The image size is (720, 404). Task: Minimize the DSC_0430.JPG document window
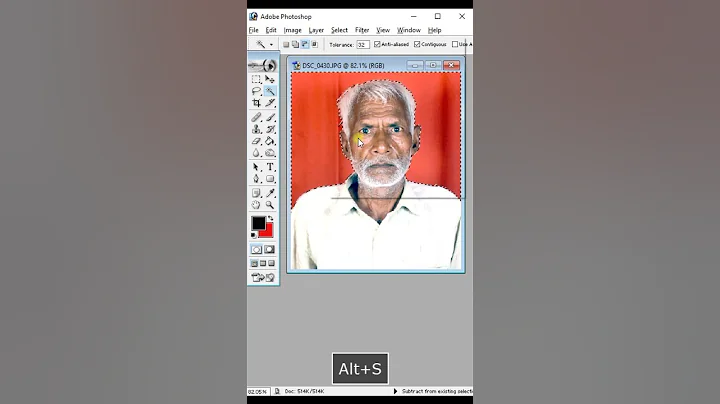[414, 66]
